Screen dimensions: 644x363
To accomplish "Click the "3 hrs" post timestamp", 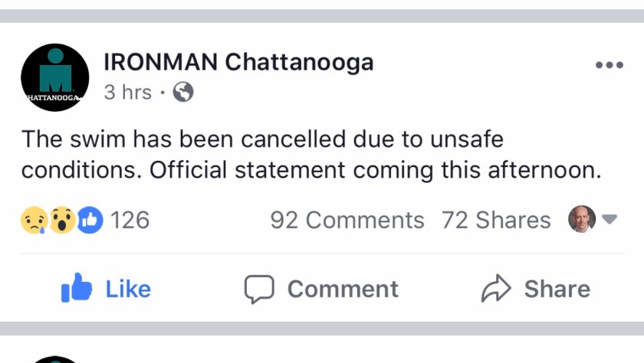I will pos(127,93).
